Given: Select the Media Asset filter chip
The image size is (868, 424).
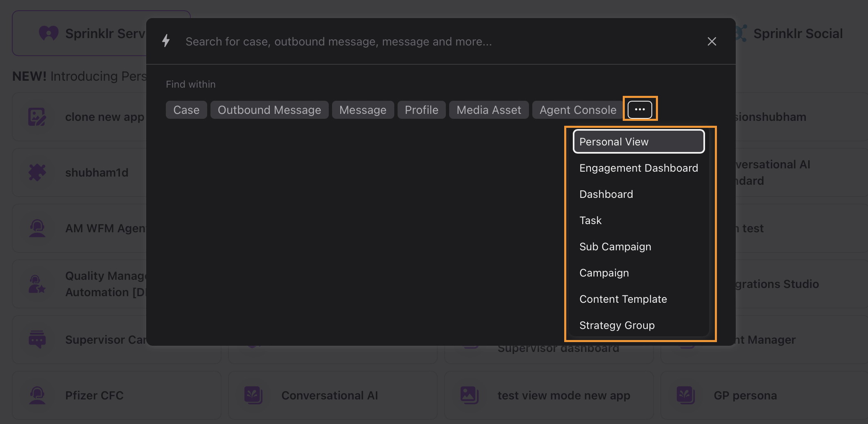Looking at the screenshot, I should tap(489, 110).
